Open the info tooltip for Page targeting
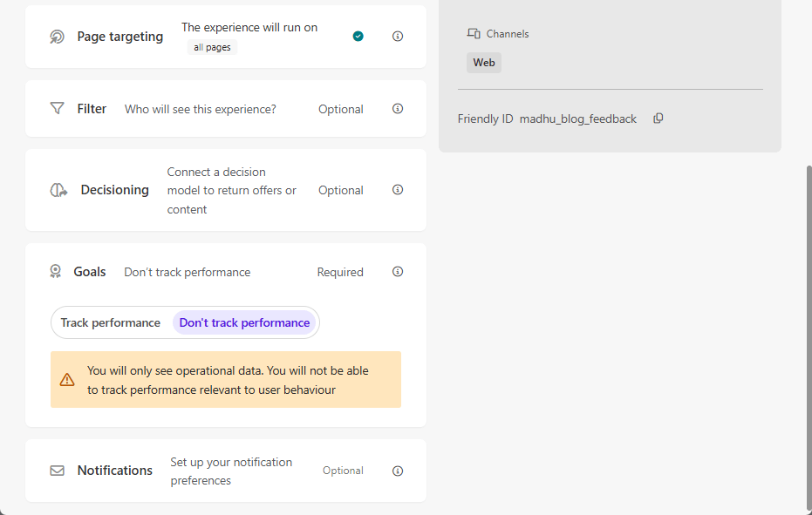 397,36
